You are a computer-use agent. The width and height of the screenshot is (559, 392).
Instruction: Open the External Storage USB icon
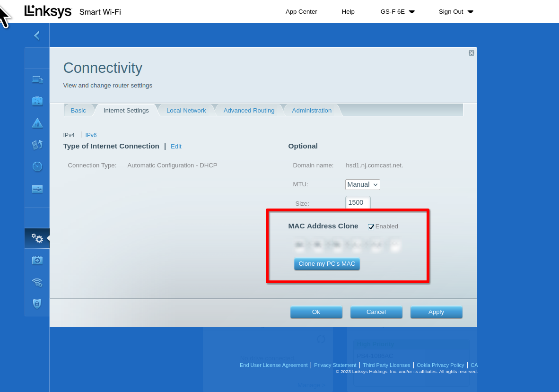tap(37, 189)
